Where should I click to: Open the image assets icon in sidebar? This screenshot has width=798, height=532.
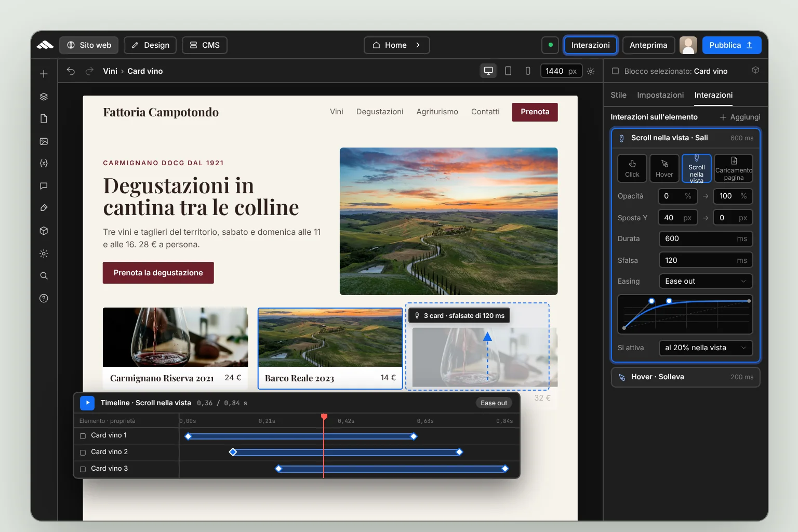(44, 141)
